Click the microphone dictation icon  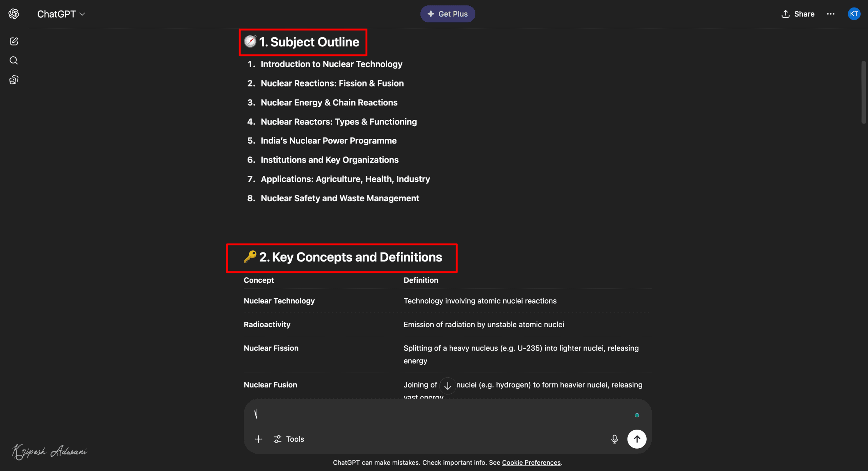[614, 439]
